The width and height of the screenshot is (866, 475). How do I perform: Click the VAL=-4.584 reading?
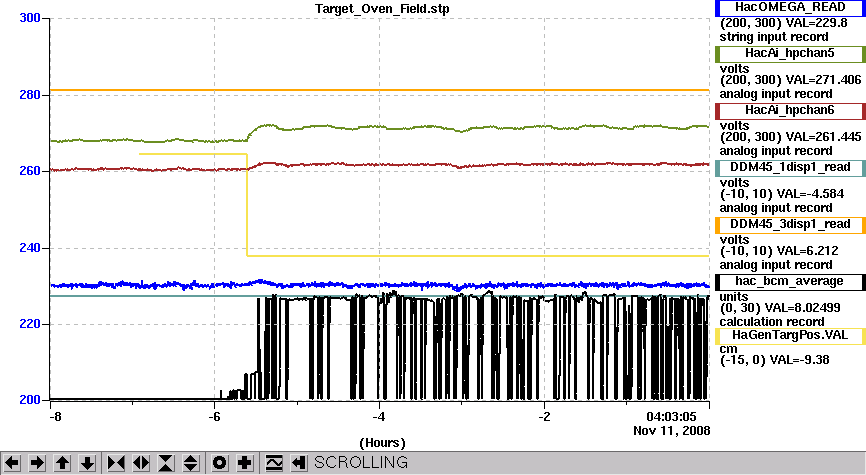point(810,194)
